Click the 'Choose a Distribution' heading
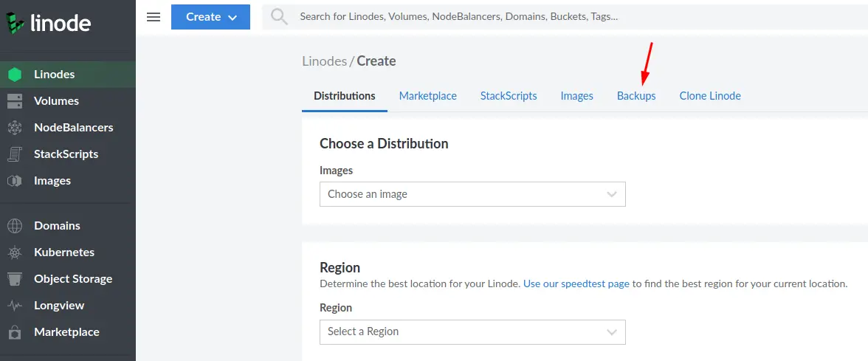This screenshot has width=868, height=361. (384, 143)
